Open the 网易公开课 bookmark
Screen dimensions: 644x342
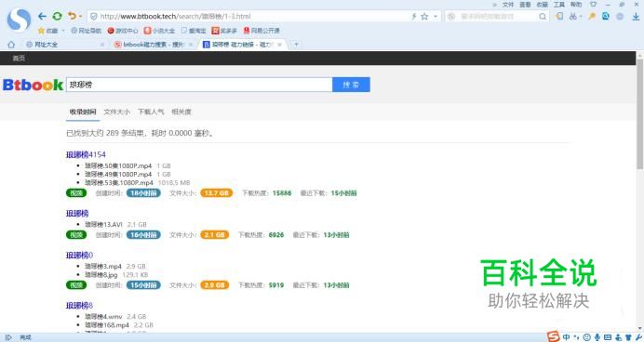[262, 31]
